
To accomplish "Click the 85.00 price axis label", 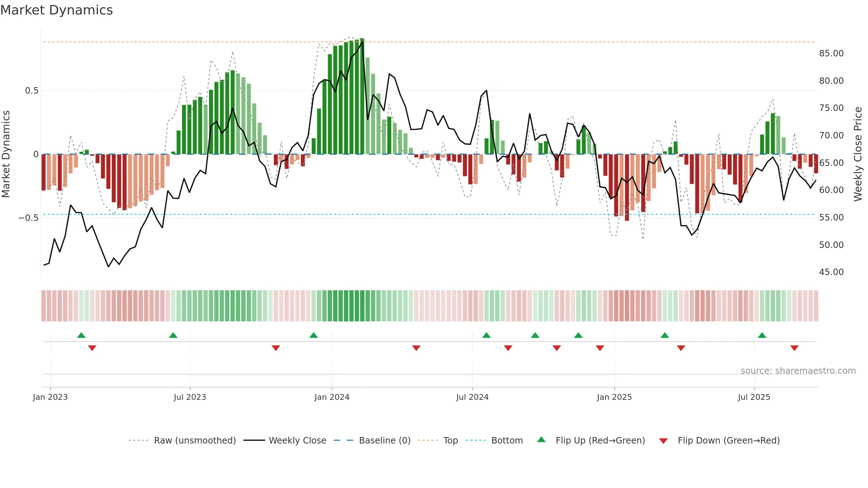I will coord(831,53).
